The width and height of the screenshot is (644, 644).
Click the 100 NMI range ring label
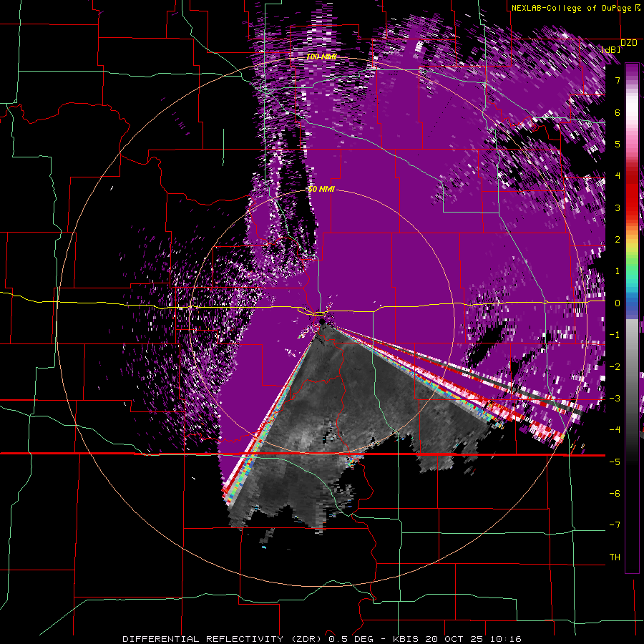(321, 57)
